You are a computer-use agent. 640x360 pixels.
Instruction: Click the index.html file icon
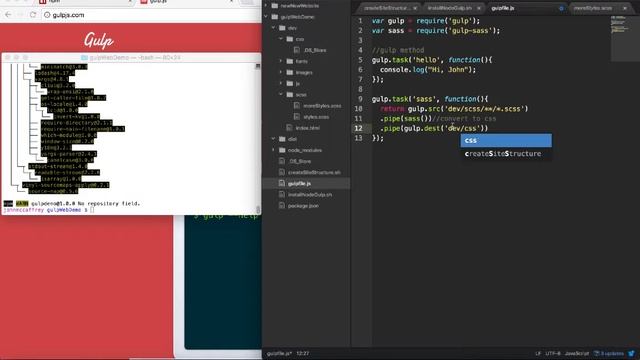coord(289,128)
